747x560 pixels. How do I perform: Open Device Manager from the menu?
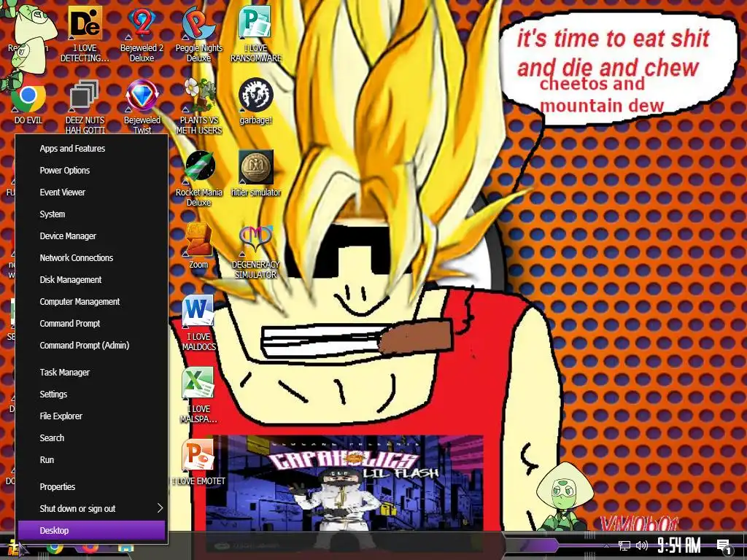click(x=91, y=236)
